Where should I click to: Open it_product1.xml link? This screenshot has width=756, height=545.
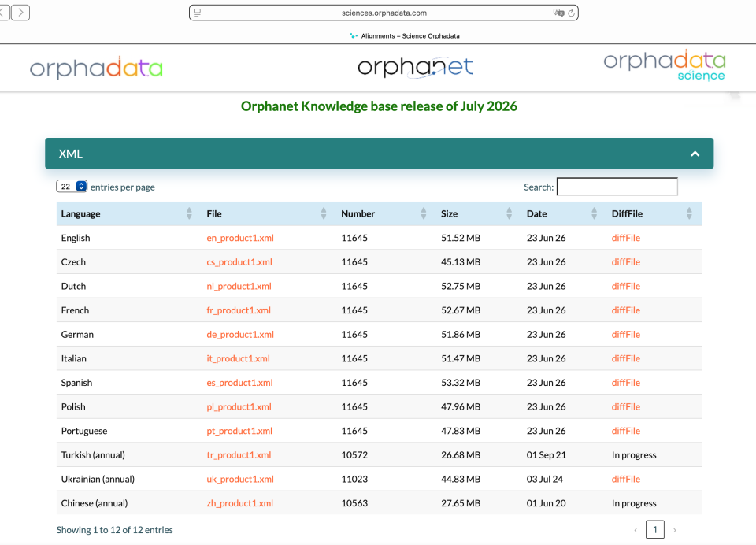238,358
